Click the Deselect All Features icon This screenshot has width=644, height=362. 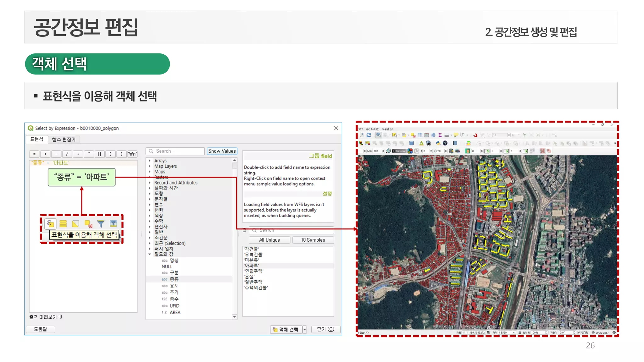point(88,224)
